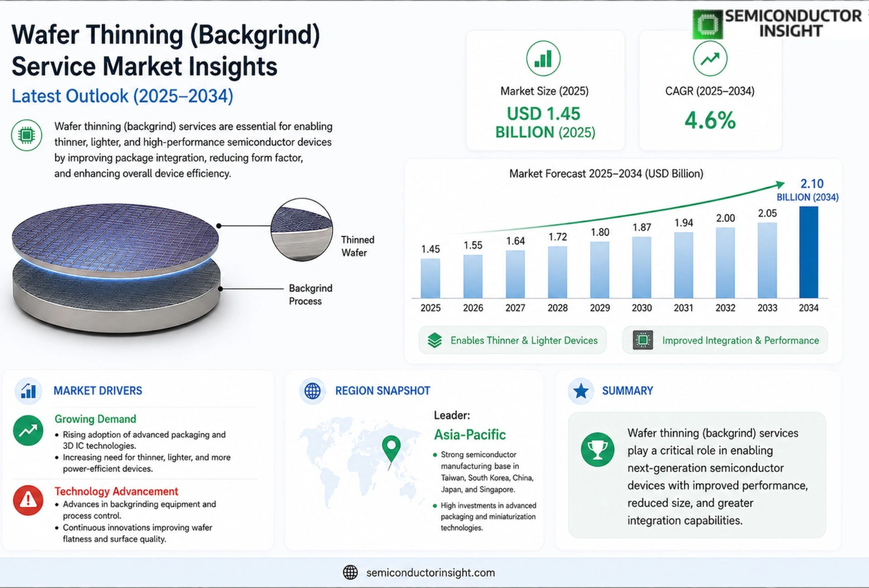This screenshot has width=869, height=588.
Task: Click the 'USD 1.45 BILLION (2025)' value
Action: [x=545, y=123]
